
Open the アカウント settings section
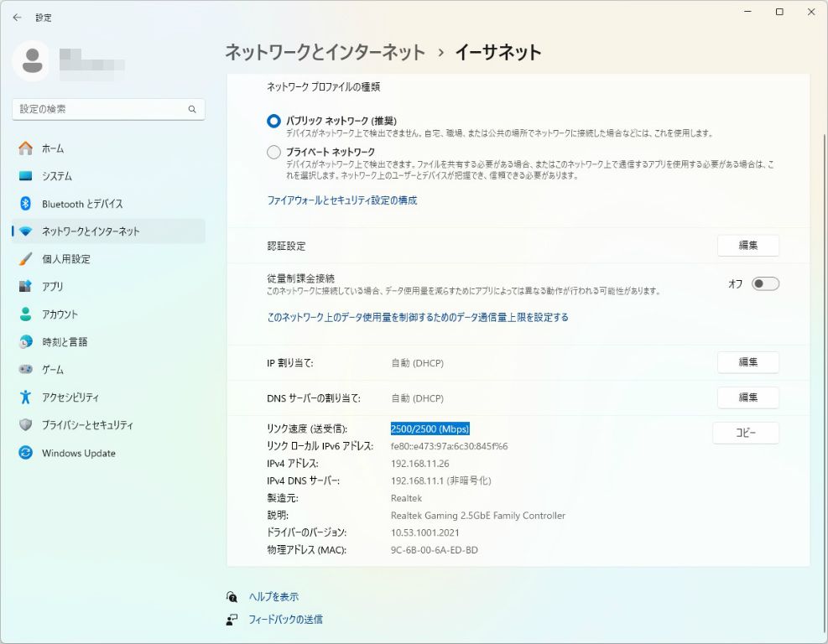(60, 314)
